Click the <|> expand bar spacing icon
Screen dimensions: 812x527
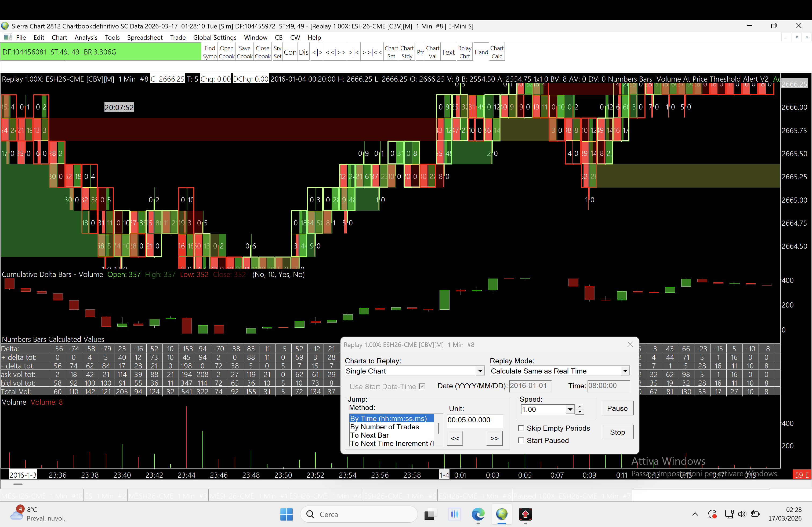317,52
